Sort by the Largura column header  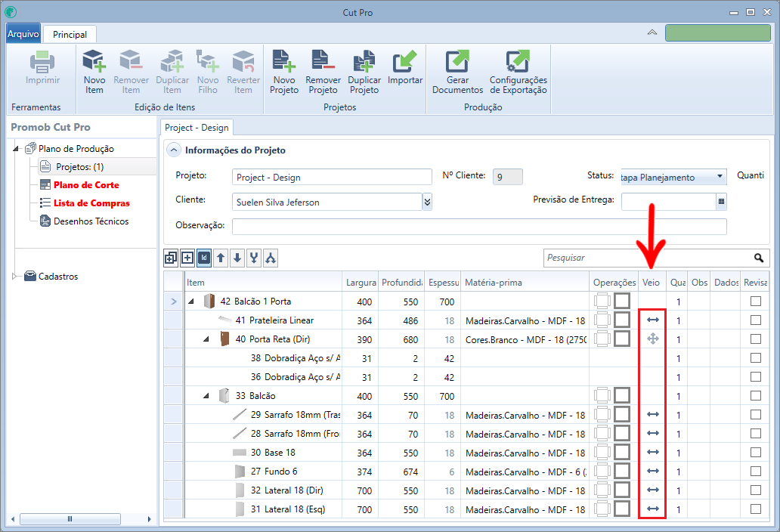361,283
